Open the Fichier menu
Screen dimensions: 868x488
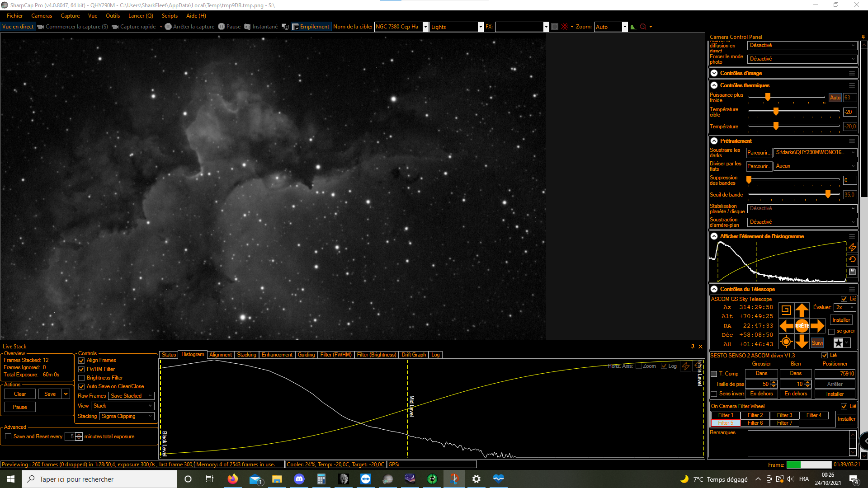pos(14,16)
